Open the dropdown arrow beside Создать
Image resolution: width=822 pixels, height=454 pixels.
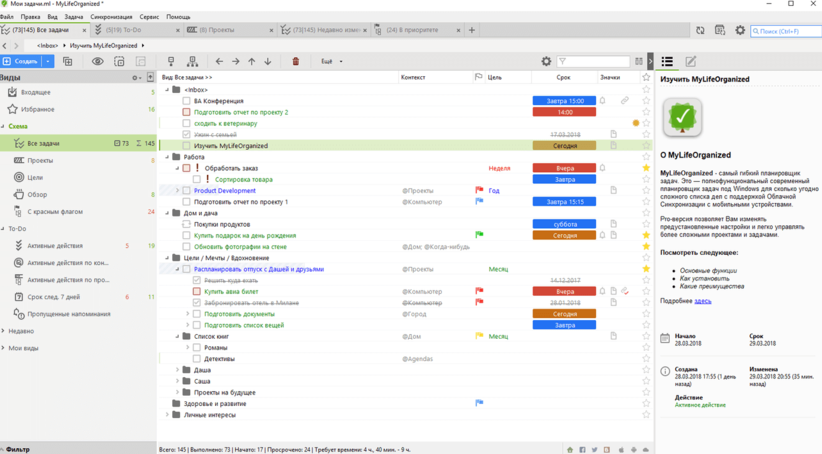[x=48, y=61]
